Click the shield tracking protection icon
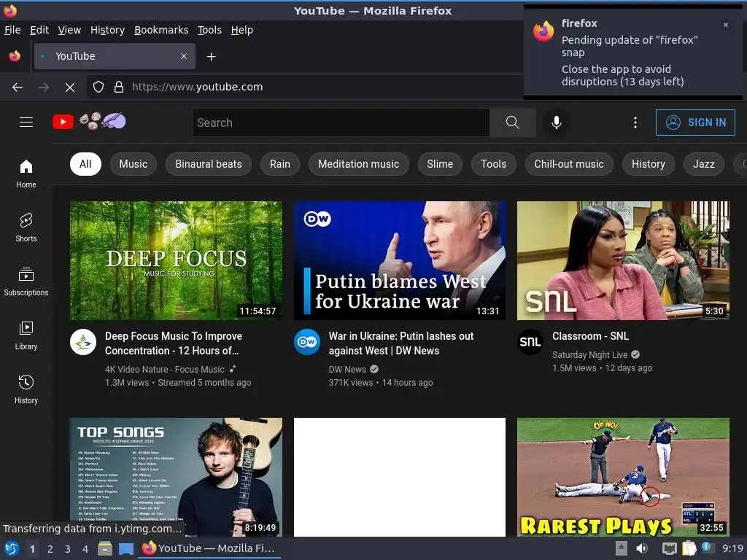 pos(98,87)
